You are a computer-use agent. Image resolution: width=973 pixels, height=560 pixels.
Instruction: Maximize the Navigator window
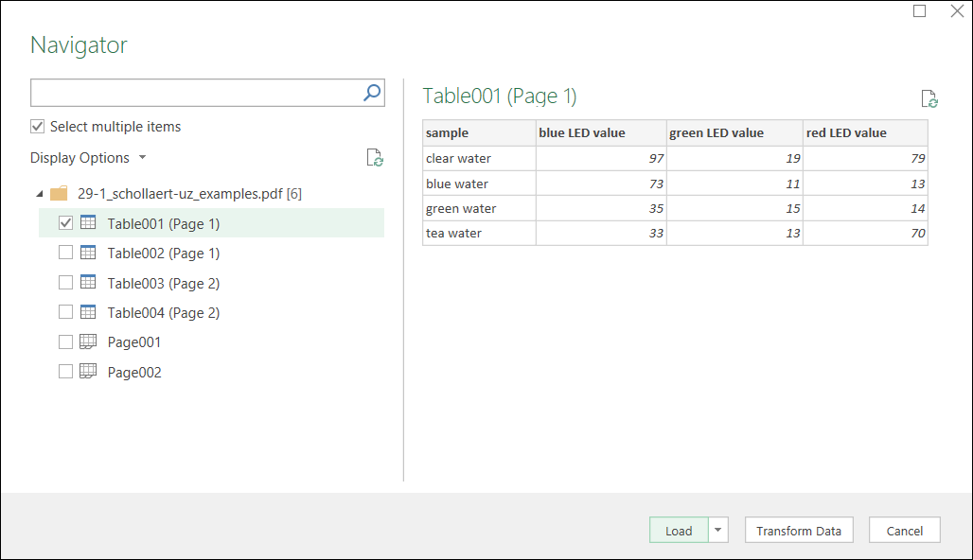click(920, 11)
